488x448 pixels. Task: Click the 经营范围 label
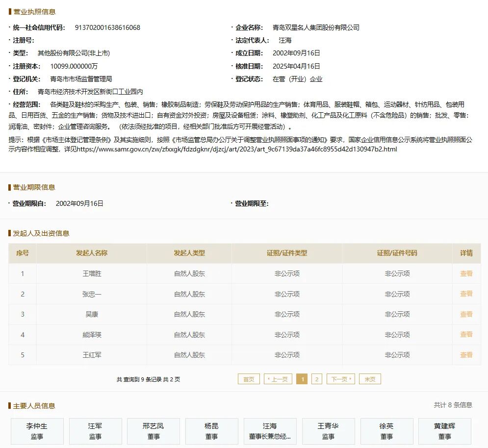26,104
